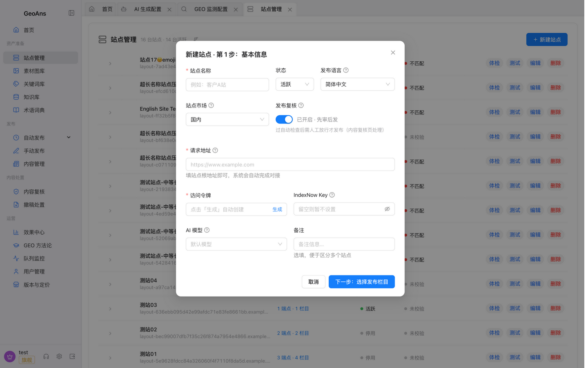Click the 请求地址 URL input field
This screenshot has width=588, height=368.
290,164
